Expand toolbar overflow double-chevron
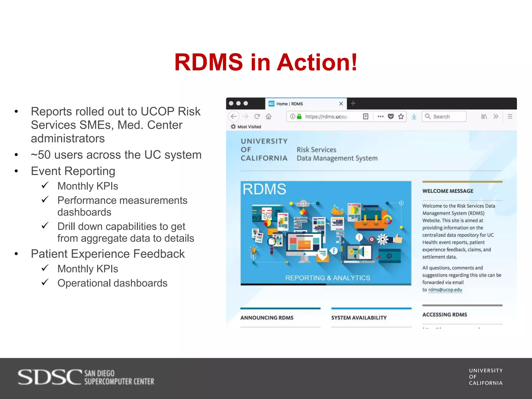The height and width of the screenshot is (399, 532). (496, 116)
